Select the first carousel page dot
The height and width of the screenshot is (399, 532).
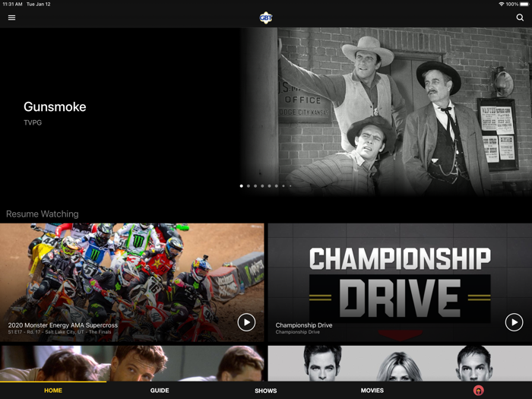(x=241, y=186)
